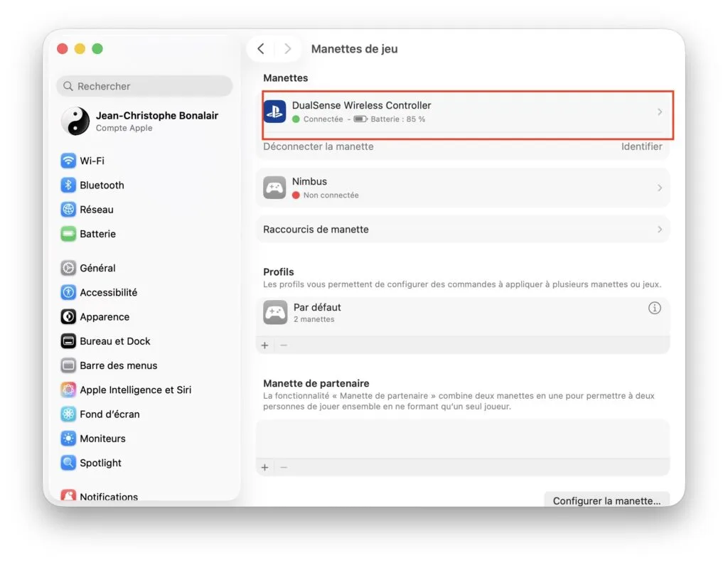Go back using the back arrow

click(261, 48)
